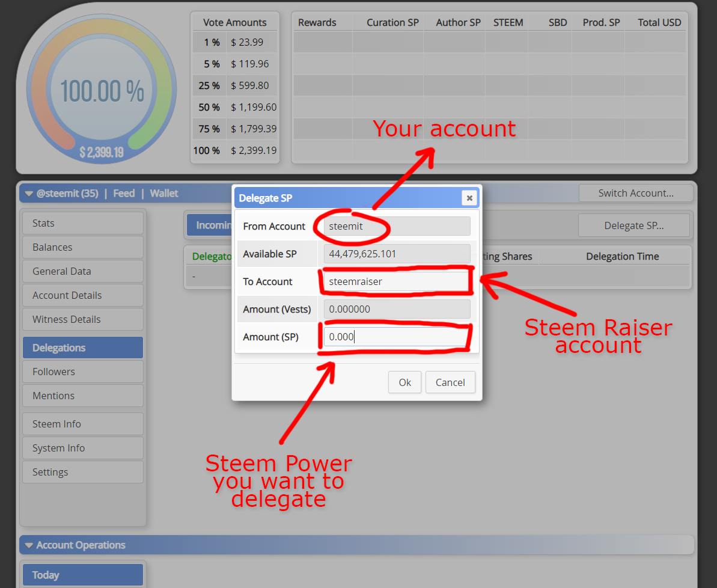Click the 75 % vote amount row
This screenshot has width=717, height=588.
click(x=235, y=129)
